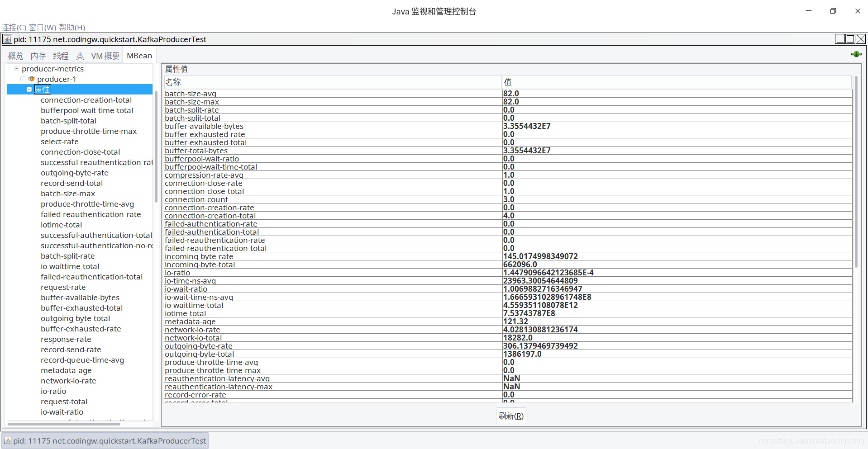Click the MBean tree horizontal scrollbar

(x=64, y=424)
